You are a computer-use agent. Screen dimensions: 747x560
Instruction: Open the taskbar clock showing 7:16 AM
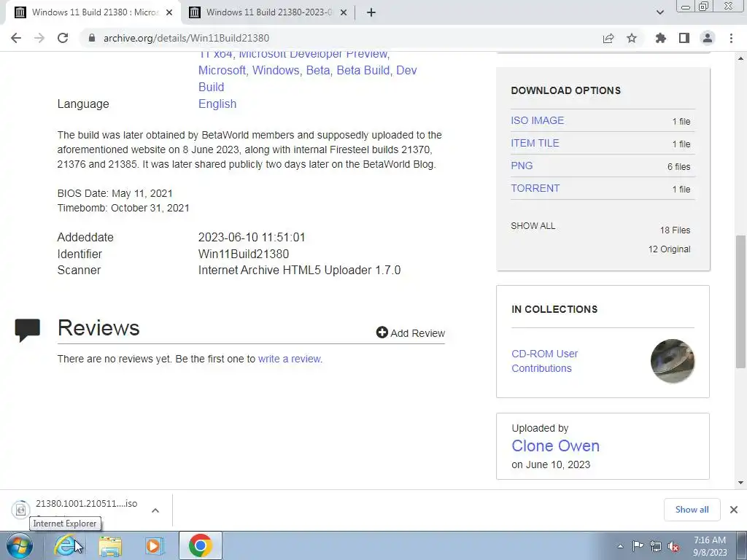pyautogui.click(x=709, y=546)
